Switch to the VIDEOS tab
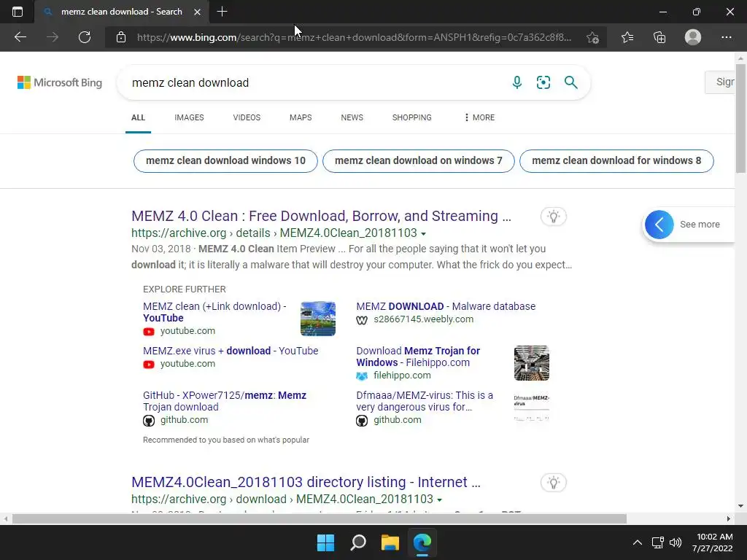The width and height of the screenshot is (747, 560). (247, 117)
